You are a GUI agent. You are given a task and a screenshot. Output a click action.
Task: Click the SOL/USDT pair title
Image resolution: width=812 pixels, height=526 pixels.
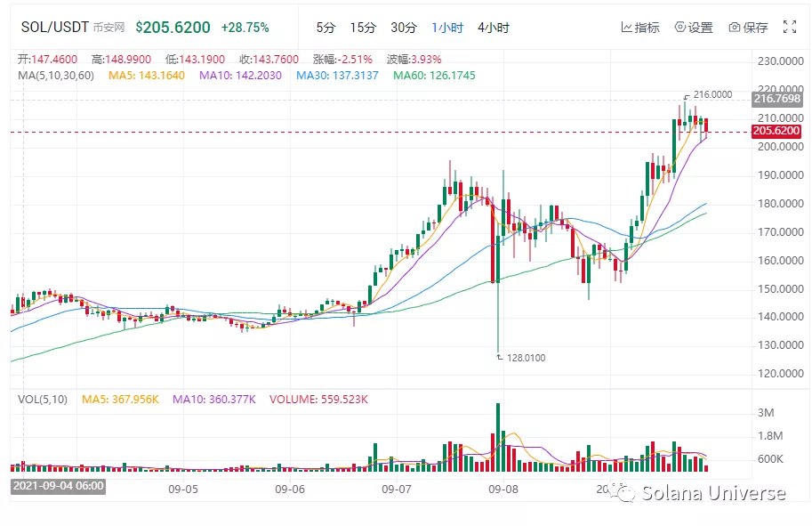pos(55,27)
